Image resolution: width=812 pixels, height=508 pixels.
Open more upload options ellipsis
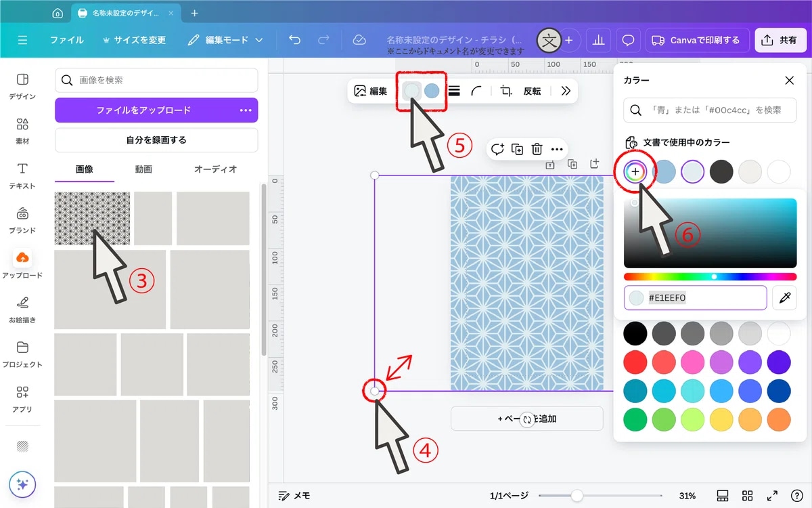click(245, 110)
